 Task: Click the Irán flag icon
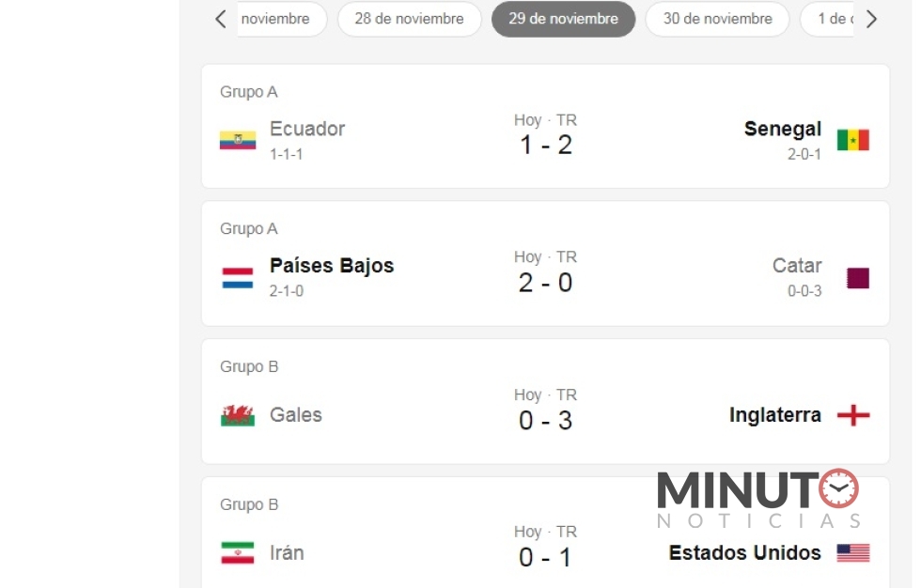[x=238, y=553]
